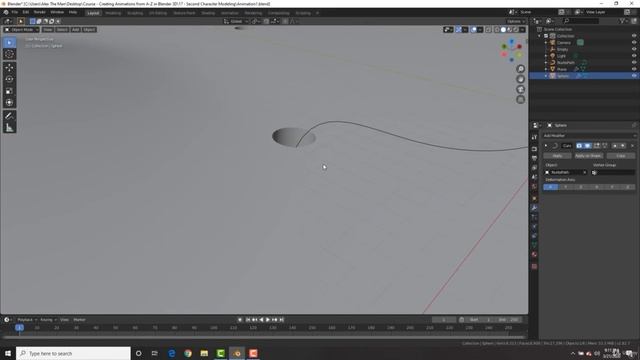Screen dimensions: 640x360
Task: Switch to the Modeling workspace tab
Action: coord(113,13)
